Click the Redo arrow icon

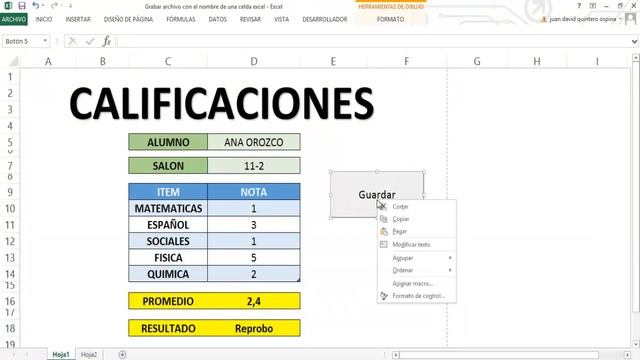54,6
